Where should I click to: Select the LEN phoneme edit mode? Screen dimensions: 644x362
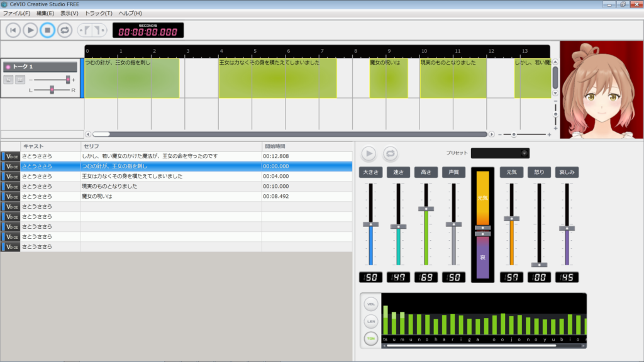click(x=371, y=321)
